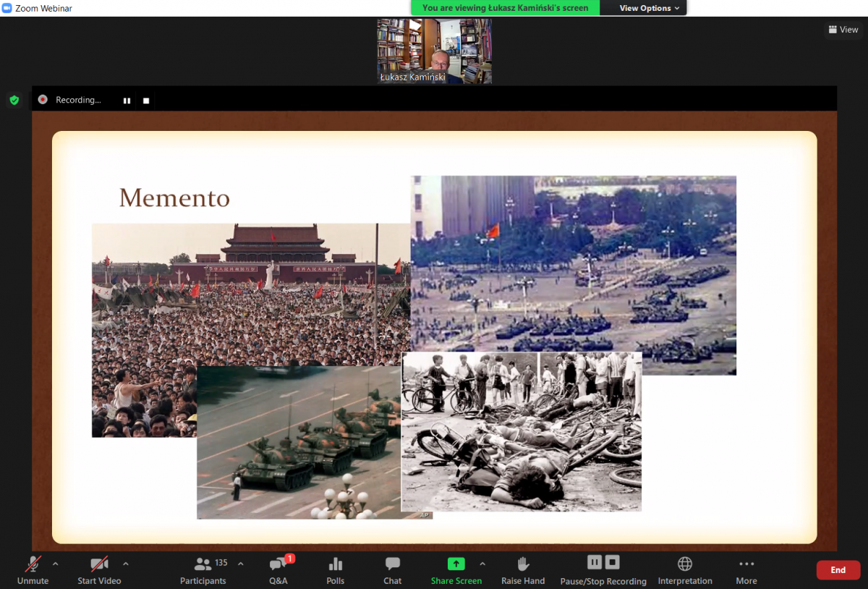Image resolution: width=868 pixels, height=589 pixels.
Task: Click the stop icon beside Recording...
Action: pos(146,101)
